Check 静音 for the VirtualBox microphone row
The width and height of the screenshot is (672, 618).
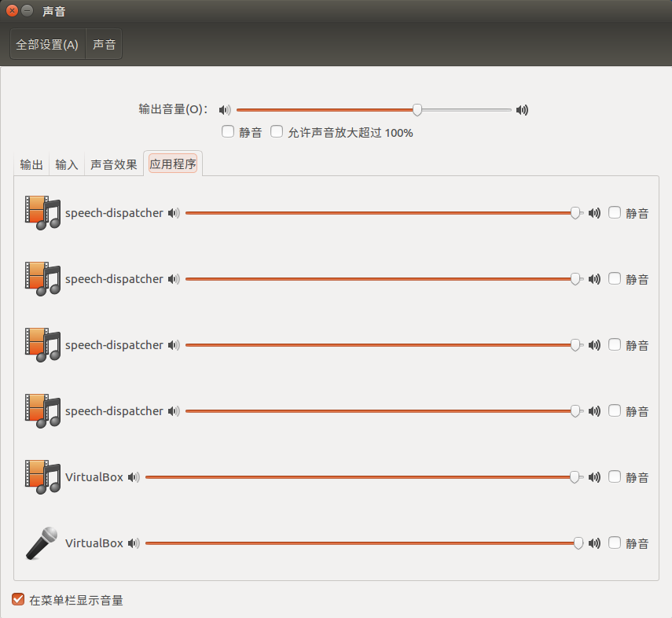point(615,543)
